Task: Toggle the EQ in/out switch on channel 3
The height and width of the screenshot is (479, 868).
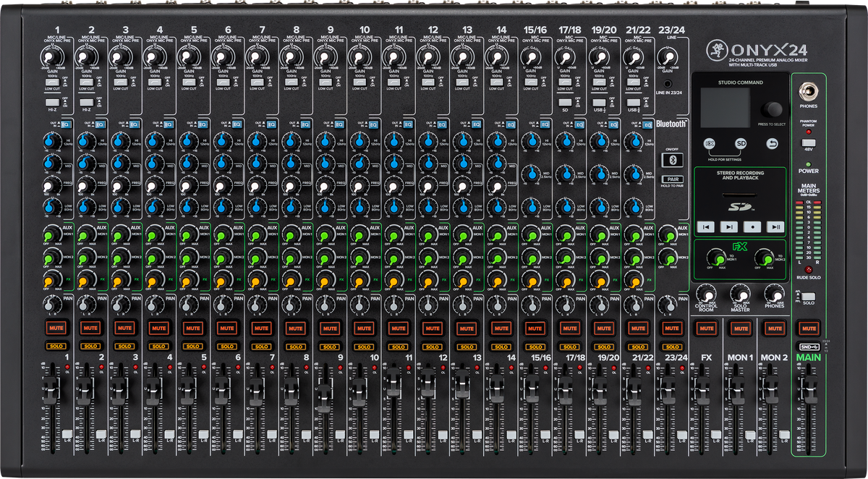Action: [134, 125]
